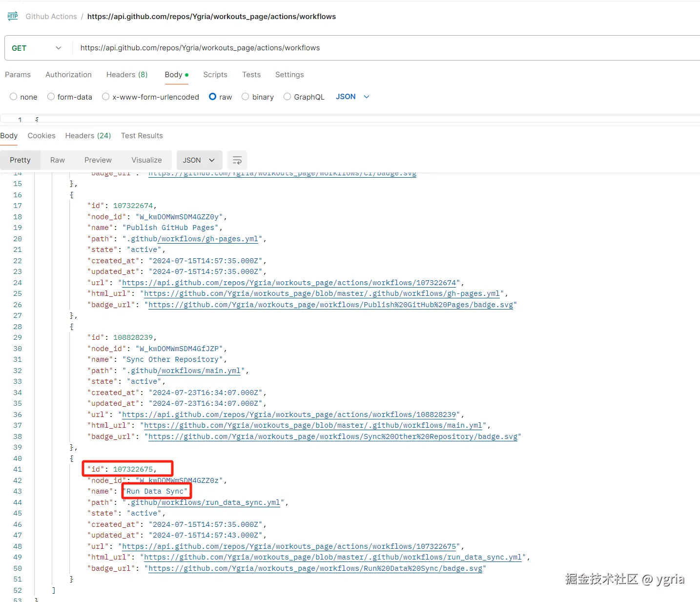Viewport: 700px width, 602px height.
Task: Open the Authorization tab
Action: [x=68, y=75]
